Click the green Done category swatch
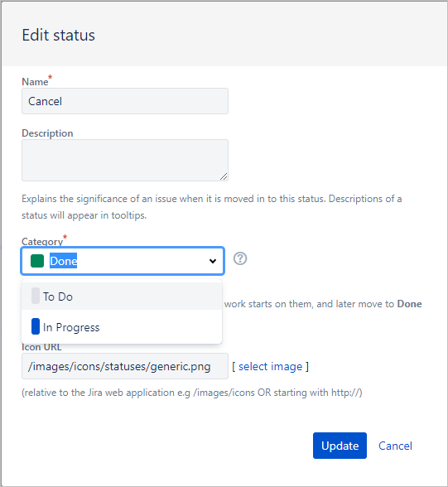 pos(37,261)
